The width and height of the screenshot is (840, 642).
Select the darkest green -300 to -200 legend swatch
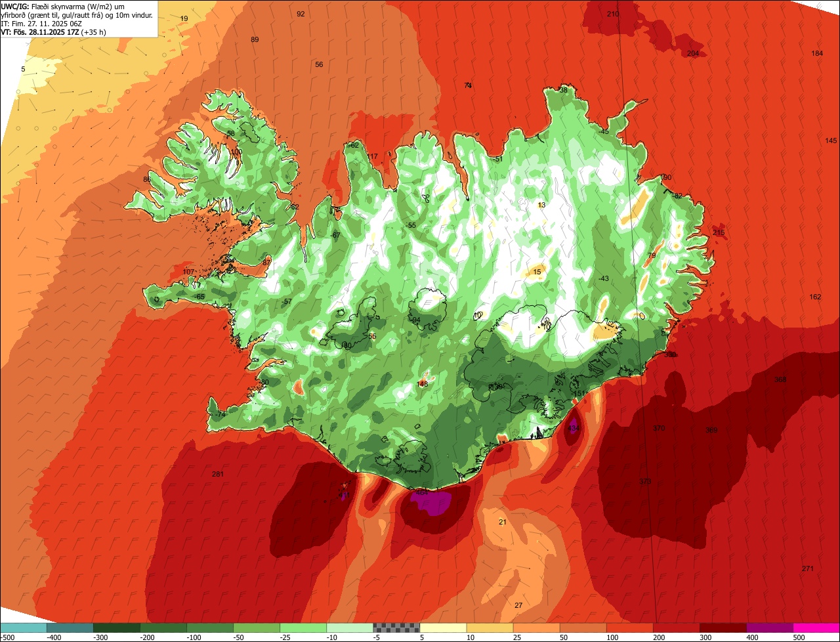[116, 628]
